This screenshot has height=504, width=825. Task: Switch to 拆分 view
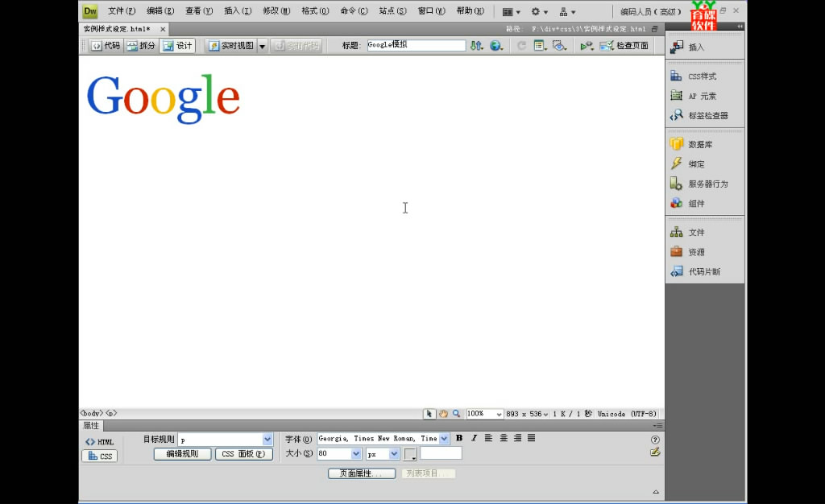[142, 46]
